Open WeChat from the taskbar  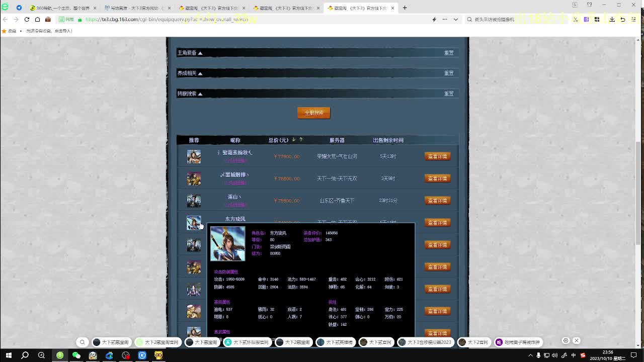coord(76,355)
